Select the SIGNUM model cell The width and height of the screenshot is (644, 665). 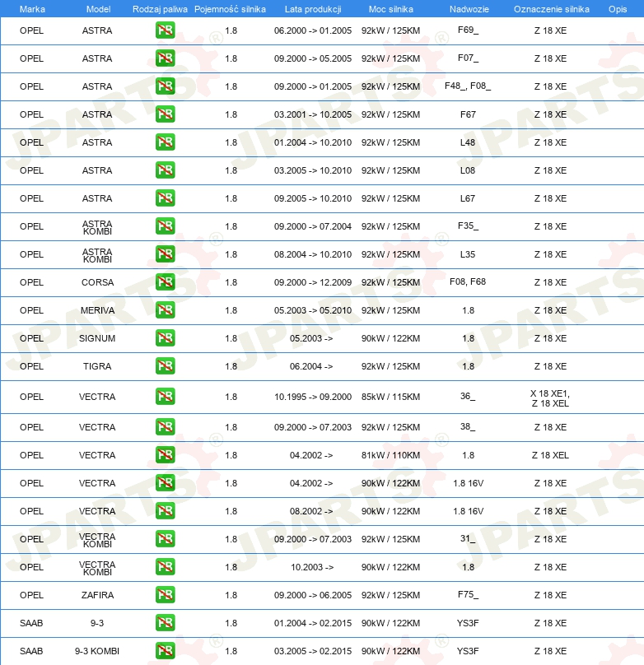97,338
